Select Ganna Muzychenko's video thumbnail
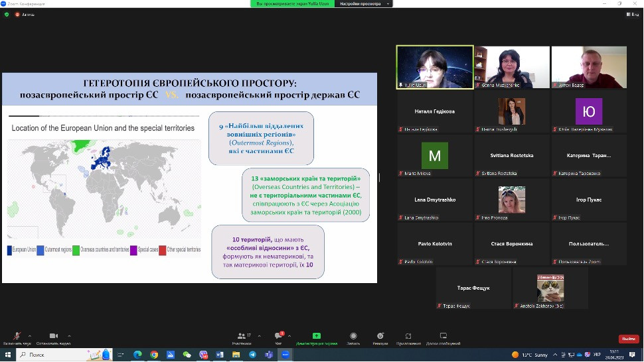644x362 pixels. point(512,67)
